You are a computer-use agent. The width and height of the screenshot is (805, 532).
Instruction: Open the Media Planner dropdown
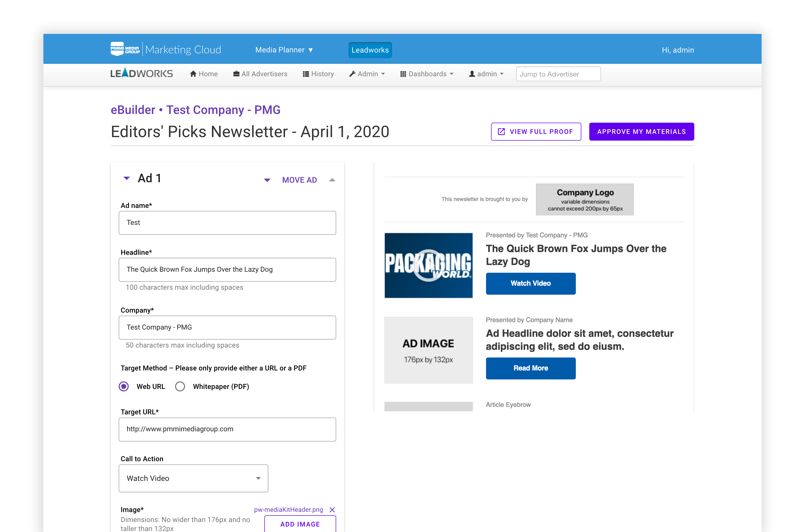(284, 50)
